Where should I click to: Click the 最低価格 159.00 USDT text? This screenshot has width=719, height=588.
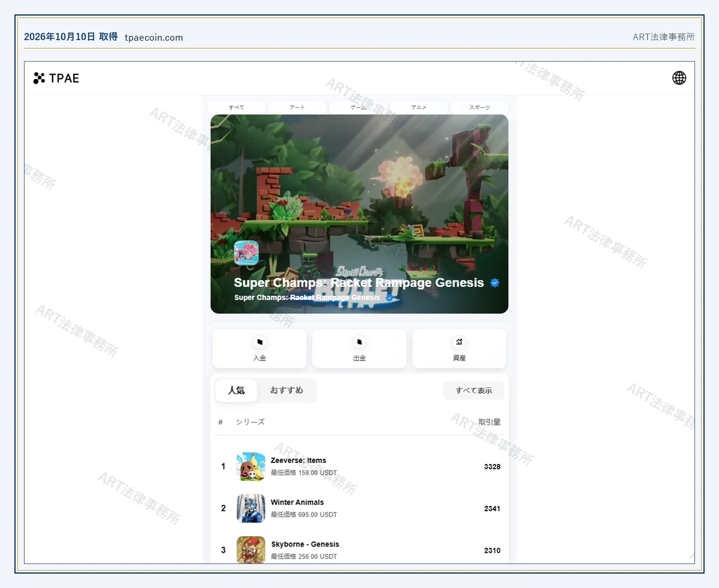(x=304, y=473)
